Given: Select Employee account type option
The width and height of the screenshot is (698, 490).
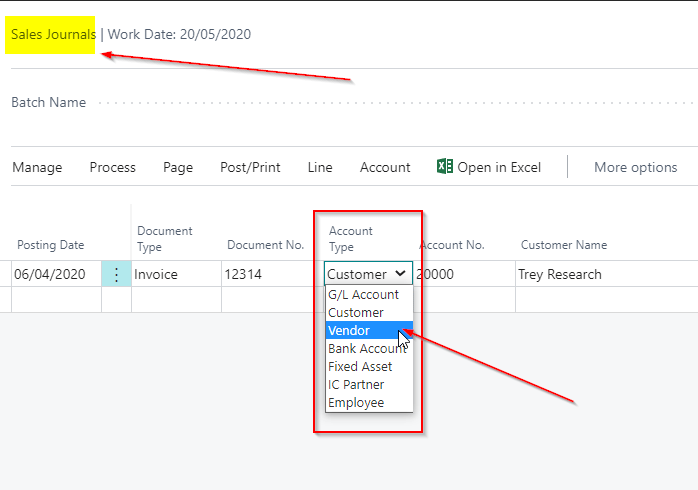Looking at the screenshot, I should pos(356,403).
